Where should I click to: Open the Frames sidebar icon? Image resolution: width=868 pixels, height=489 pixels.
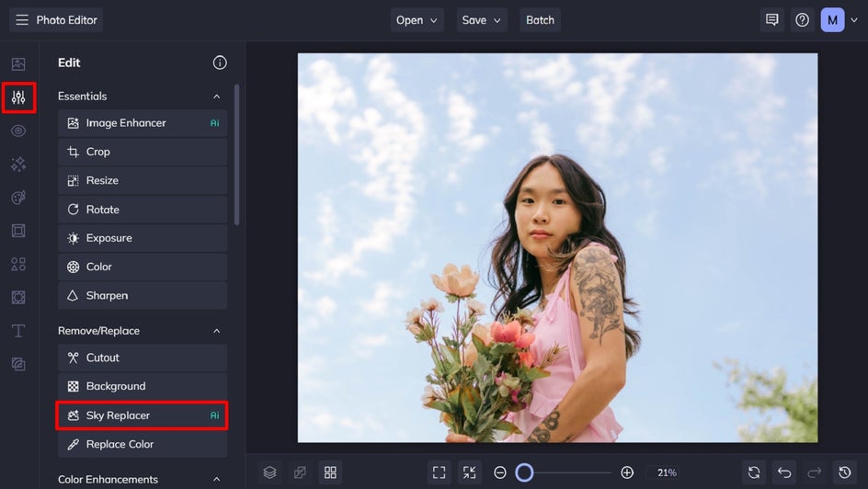click(x=18, y=231)
